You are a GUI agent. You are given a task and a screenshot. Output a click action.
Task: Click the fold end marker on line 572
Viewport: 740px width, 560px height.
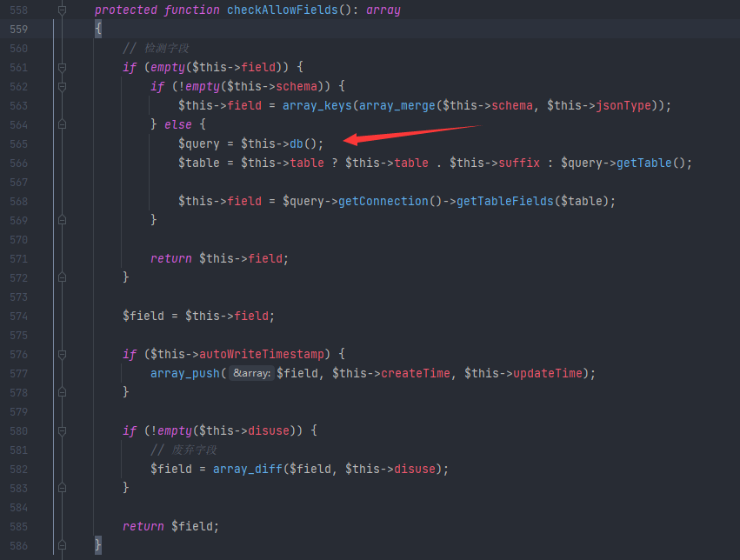click(62, 277)
